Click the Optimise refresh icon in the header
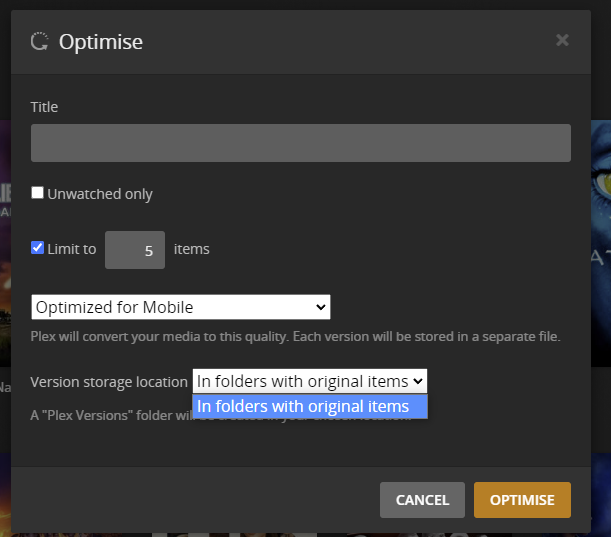Viewport: 611px width, 537px height. click(x=39, y=41)
